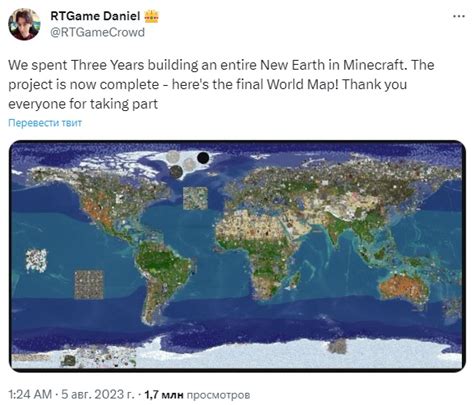Viewport: 474px width, 405px height.
Task: Click the date 5 авг. 2023 г.
Action: (98, 395)
